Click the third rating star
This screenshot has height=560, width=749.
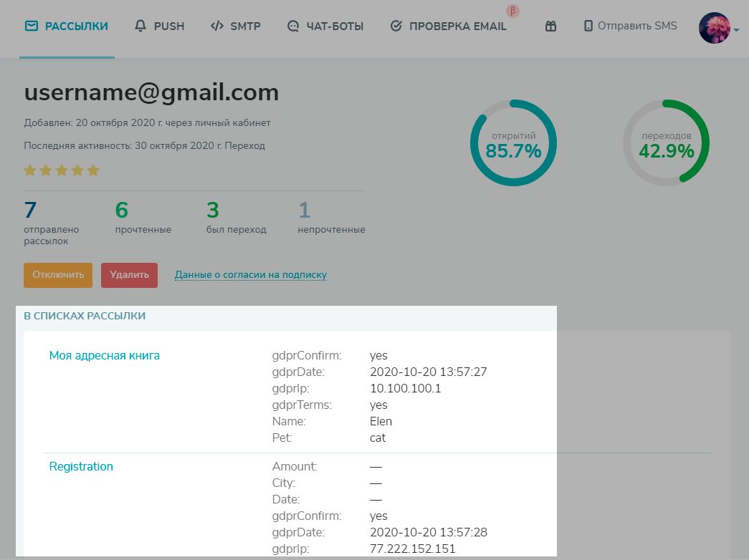[x=62, y=170]
